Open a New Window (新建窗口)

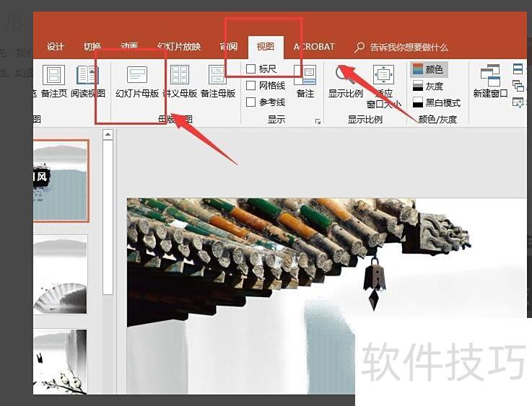(490, 82)
